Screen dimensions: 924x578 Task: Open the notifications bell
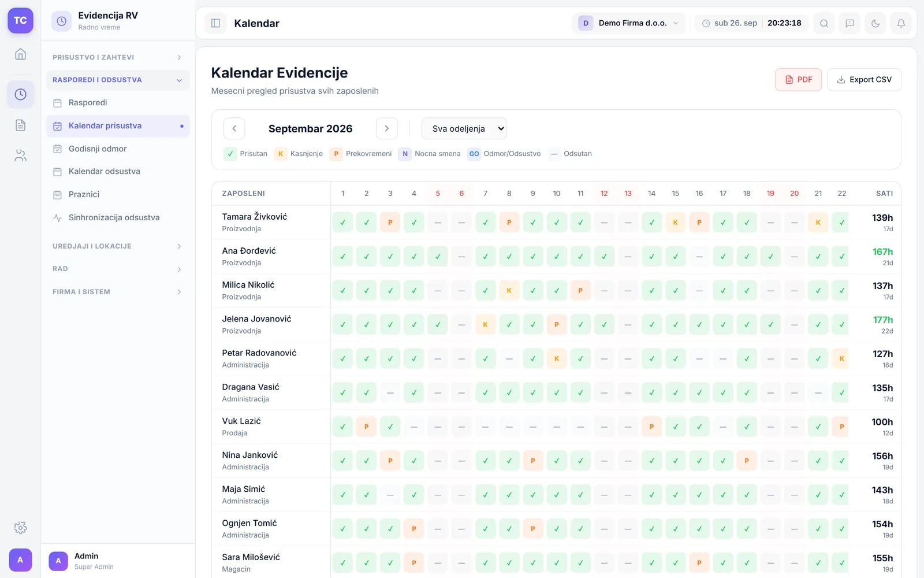point(901,23)
